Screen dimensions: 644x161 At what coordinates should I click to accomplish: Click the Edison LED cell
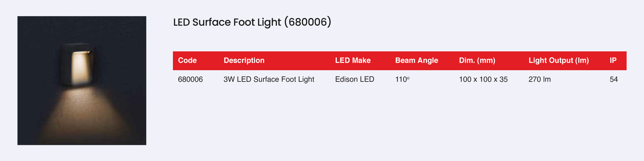coord(354,80)
